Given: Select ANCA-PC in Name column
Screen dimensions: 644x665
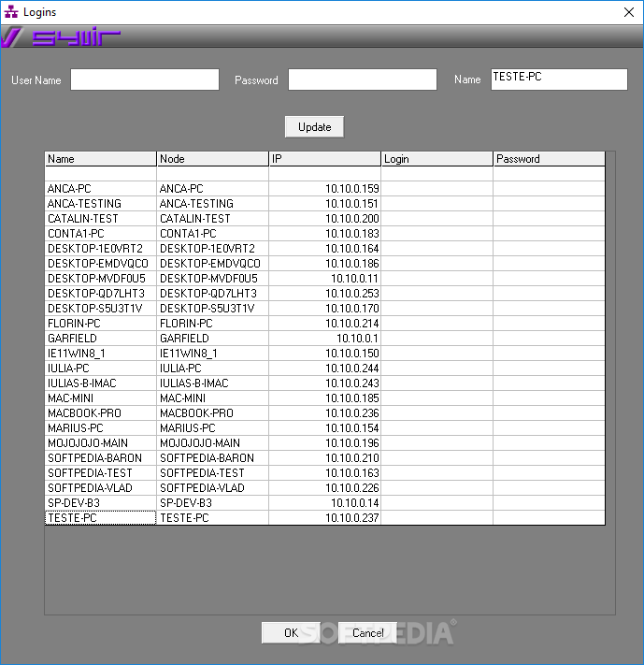Looking at the screenshot, I should point(101,189).
